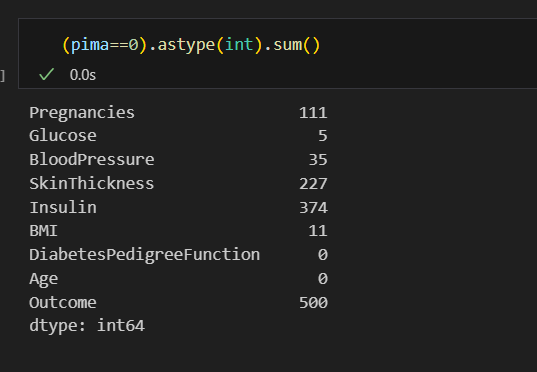Click the BMI output label

pyautogui.click(x=43, y=231)
